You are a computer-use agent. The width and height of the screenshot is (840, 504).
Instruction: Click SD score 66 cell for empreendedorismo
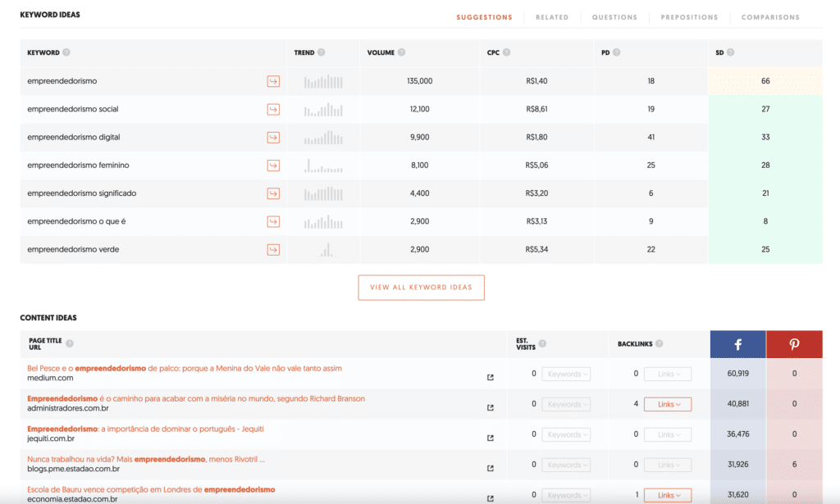pos(765,81)
